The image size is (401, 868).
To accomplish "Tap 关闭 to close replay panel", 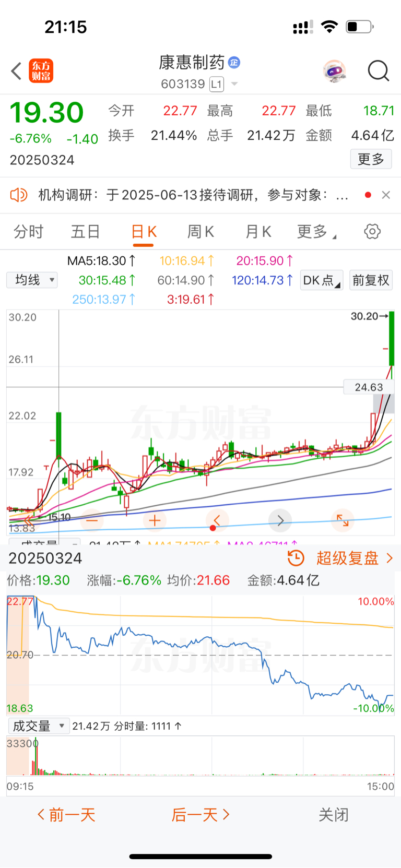I will [334, 815].
